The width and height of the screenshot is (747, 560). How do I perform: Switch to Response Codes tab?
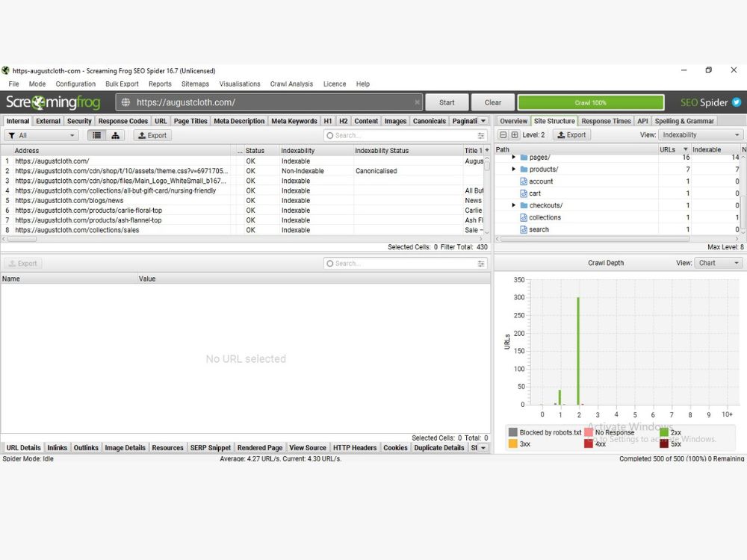[123, 121]
